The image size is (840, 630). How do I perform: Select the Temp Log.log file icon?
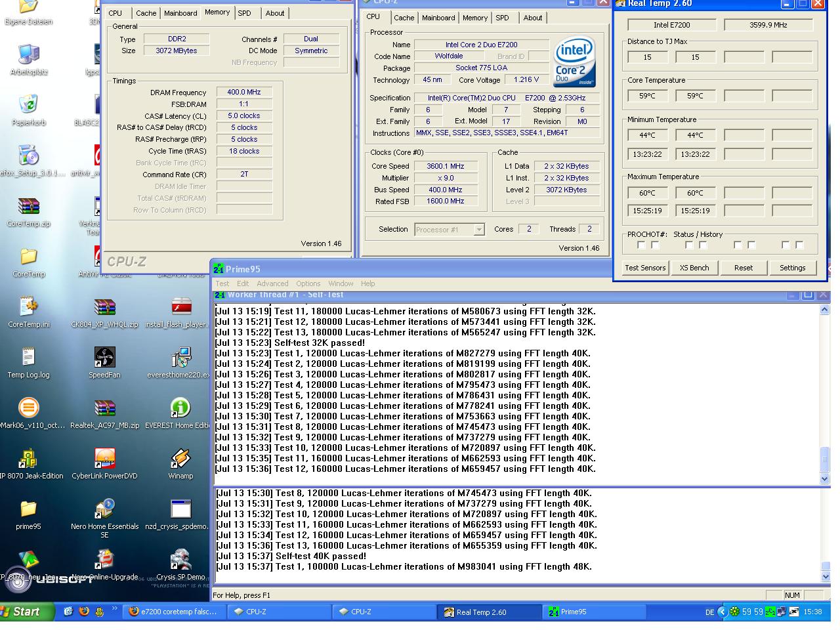(29, 362)
